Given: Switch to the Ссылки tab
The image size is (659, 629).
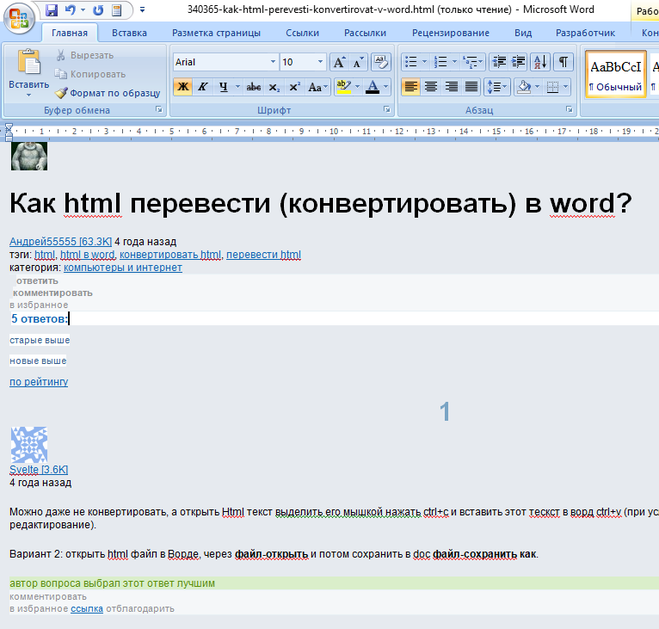Looking at the screenshot, I should (302, 33).
